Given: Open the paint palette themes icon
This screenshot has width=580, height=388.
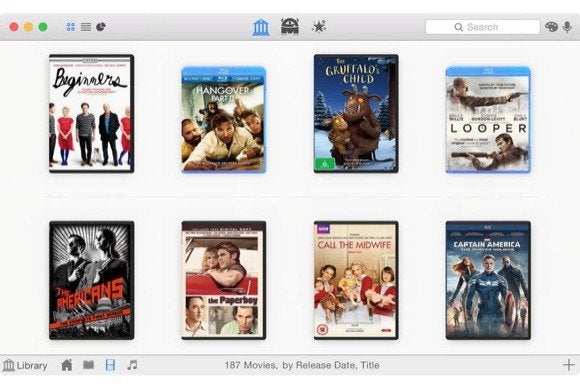Looking at the screenshot, I should (551, 27).
